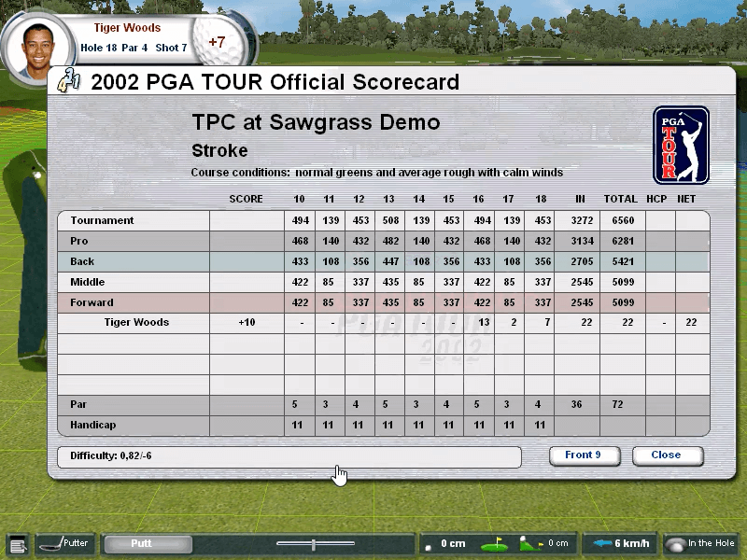Viewport: 747px width, 560px height.
Task: Click Tiger Woods portrait photo
Action: 37,50
